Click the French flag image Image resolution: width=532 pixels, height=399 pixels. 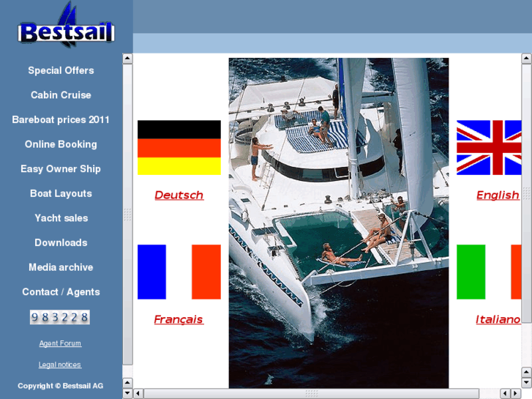coord(179,272)
